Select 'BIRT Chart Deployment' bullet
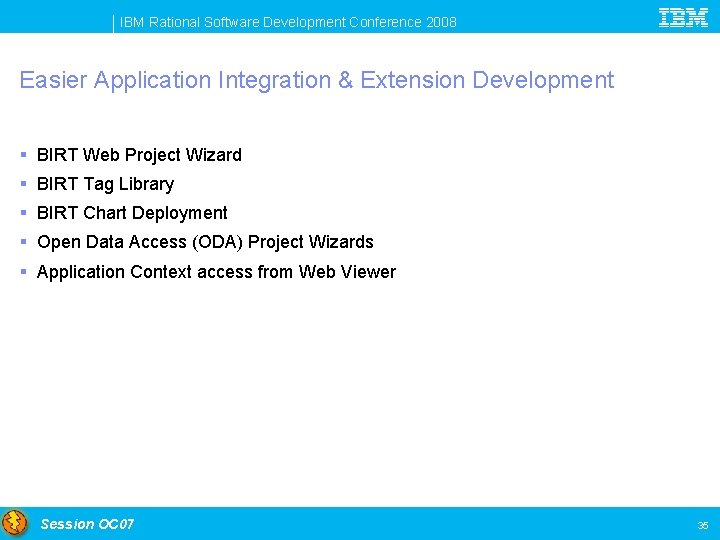This screenshot has height=540, width=720. tap(132, 214)
